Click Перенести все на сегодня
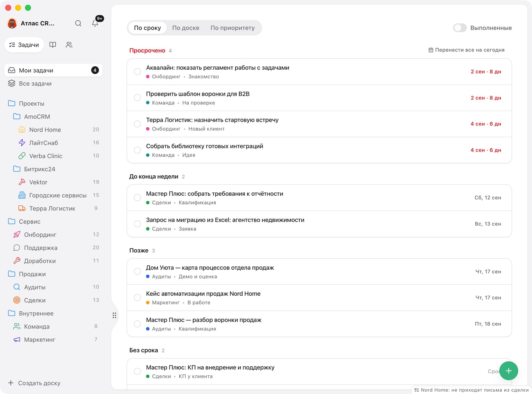 [x=467, y=50]
